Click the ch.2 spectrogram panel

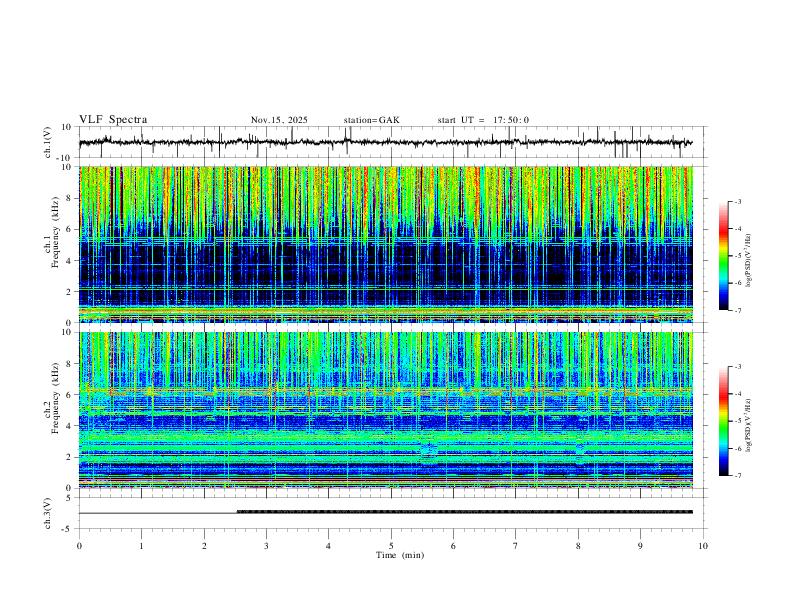pos(386,410)
